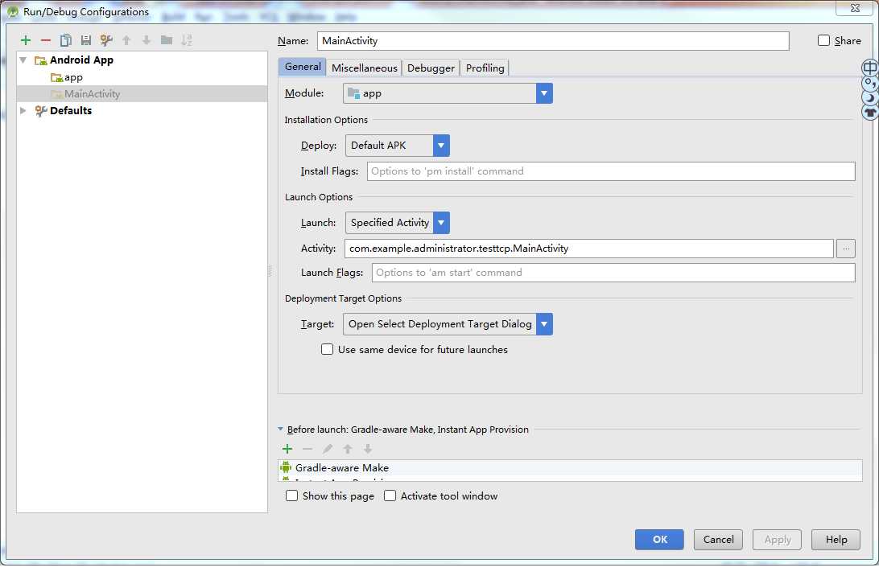Switch to the General tab
Viewport: 879px width, 588px height.
[x=302, y=67]
